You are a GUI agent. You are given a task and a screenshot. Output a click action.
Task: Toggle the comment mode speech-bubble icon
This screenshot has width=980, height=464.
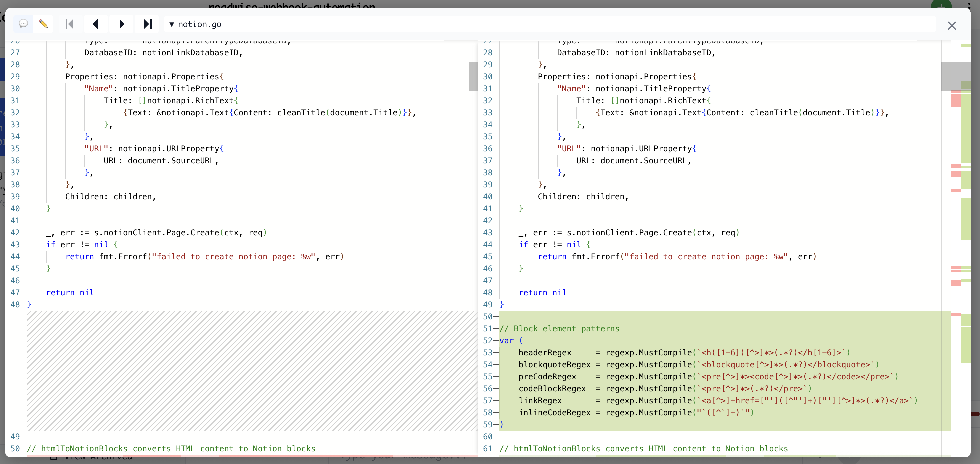pyautogui.click(x=23, y=24)
